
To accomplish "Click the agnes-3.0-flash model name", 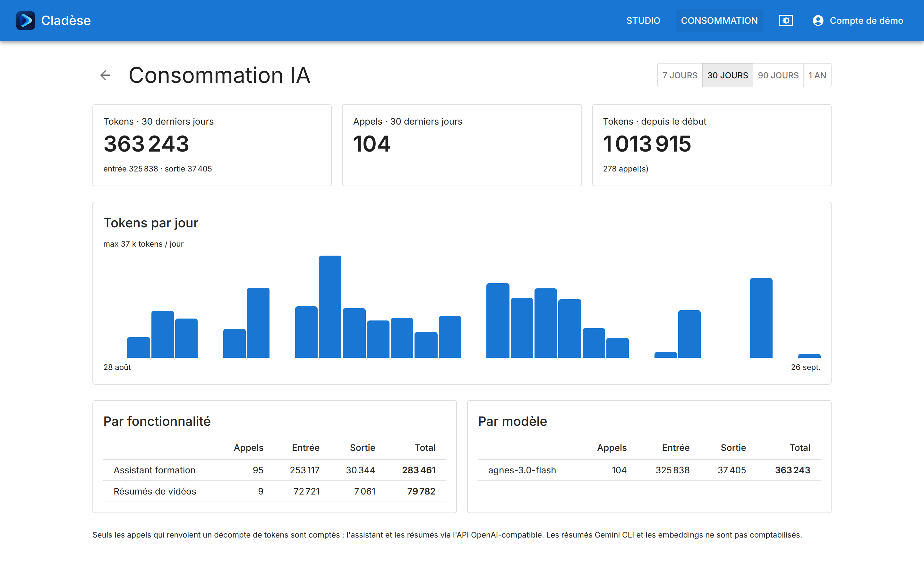I will click(x=522, y=470).
